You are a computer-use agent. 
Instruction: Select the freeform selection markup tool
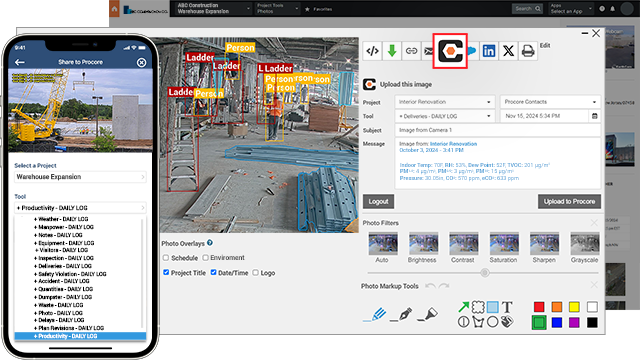tap(478, 307)
